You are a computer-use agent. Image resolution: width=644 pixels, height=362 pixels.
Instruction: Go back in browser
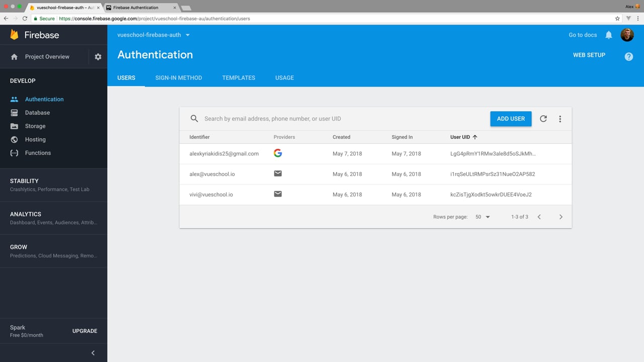[6, 19]
